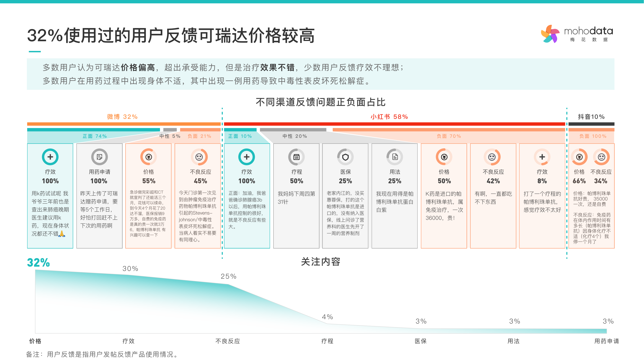The height and width of the screenshot is (362, 644).
Task: Click the quote starting 正面：加油，我爸爸
Action: pos(247,210)
